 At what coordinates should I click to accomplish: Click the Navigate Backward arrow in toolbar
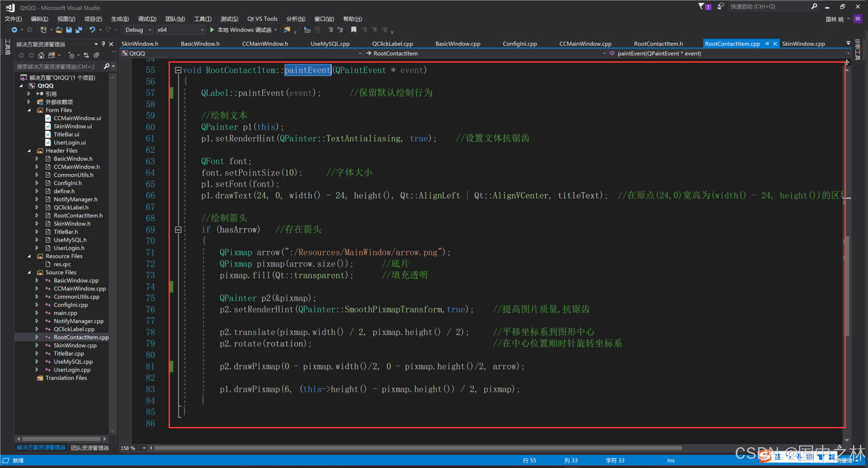click(14, 30)
